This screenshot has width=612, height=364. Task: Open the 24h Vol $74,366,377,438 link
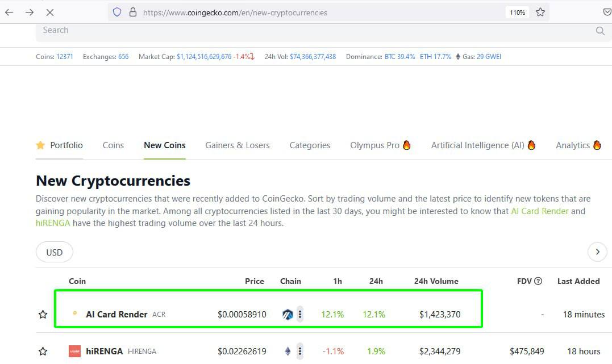pos(313,57)
